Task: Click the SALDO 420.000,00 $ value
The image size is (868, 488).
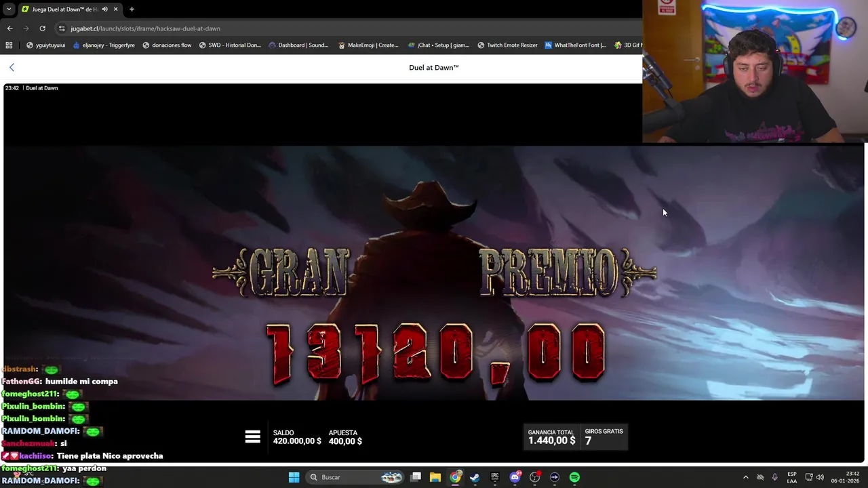Action: tap(297, 441)
